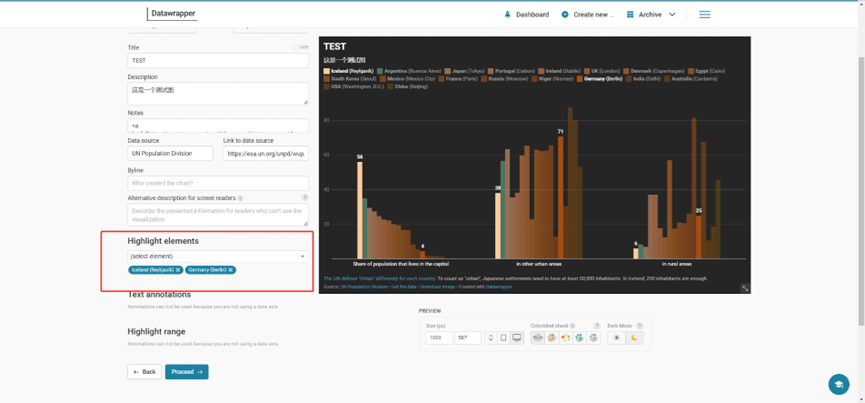Remove Iceland (Reykjavik) highlight tag
Screen dimensions: 865x403
tap(178, 270)
